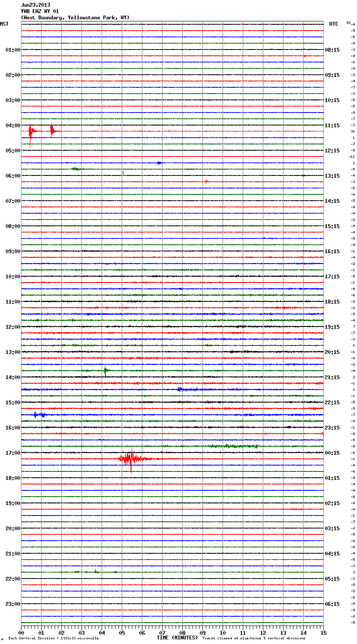This screenshot has width=357, height=644.
Task: Click the UTC column header
Action: [333, 24]
